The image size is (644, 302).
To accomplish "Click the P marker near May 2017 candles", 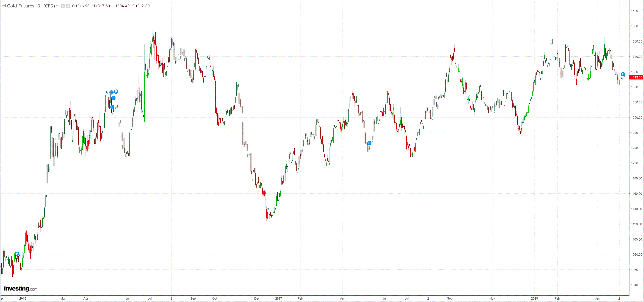I will coord(369,143).
